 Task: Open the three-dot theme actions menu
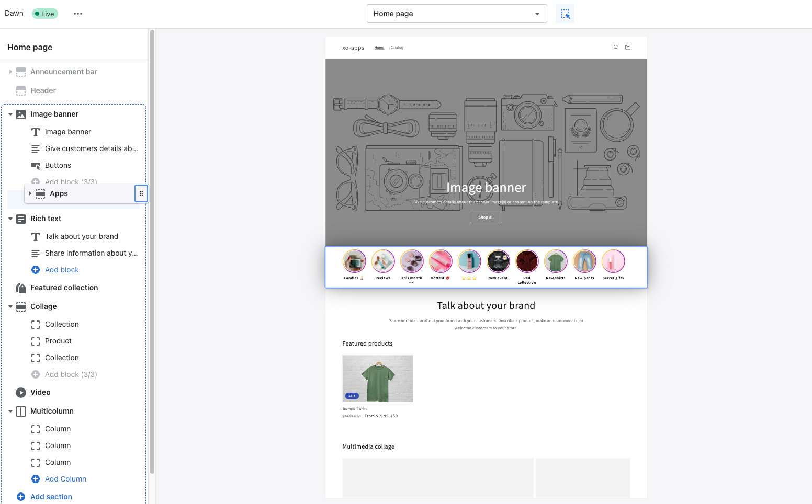click(x=78, y=14)
